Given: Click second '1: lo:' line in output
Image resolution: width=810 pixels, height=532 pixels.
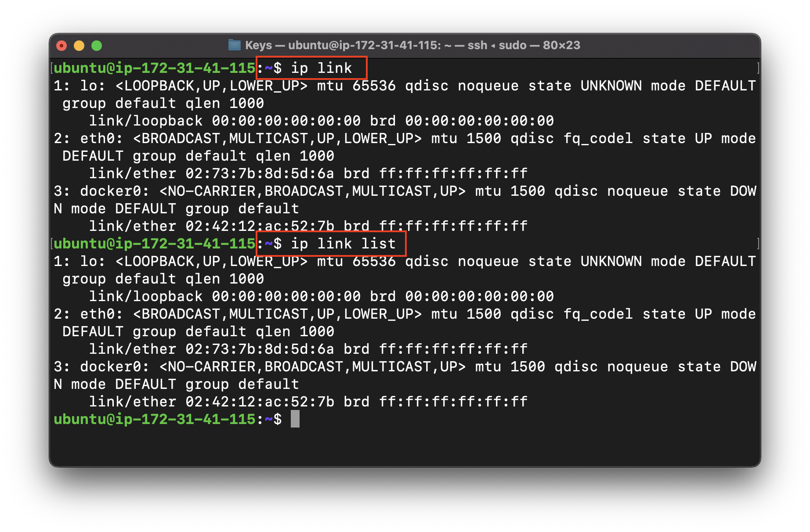Looking at the screenshot, I should tap(405, 261).
